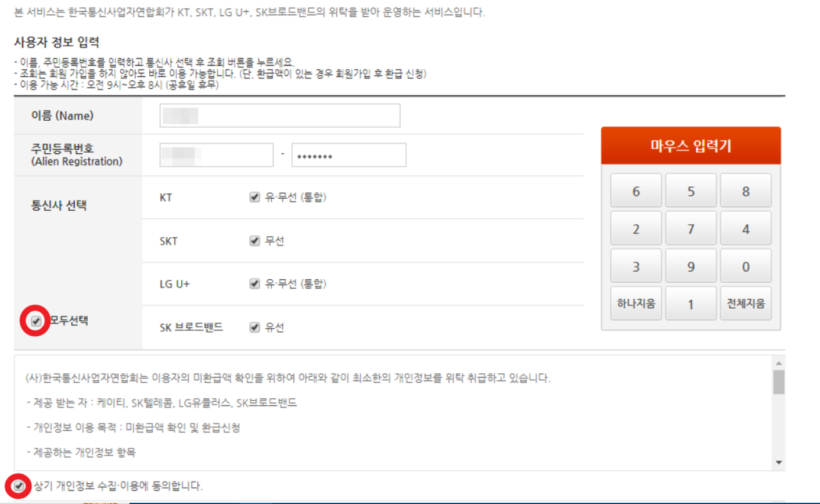Click keypad number 4
This screenshot has height=504, width=820.
(x=746, y=228)
